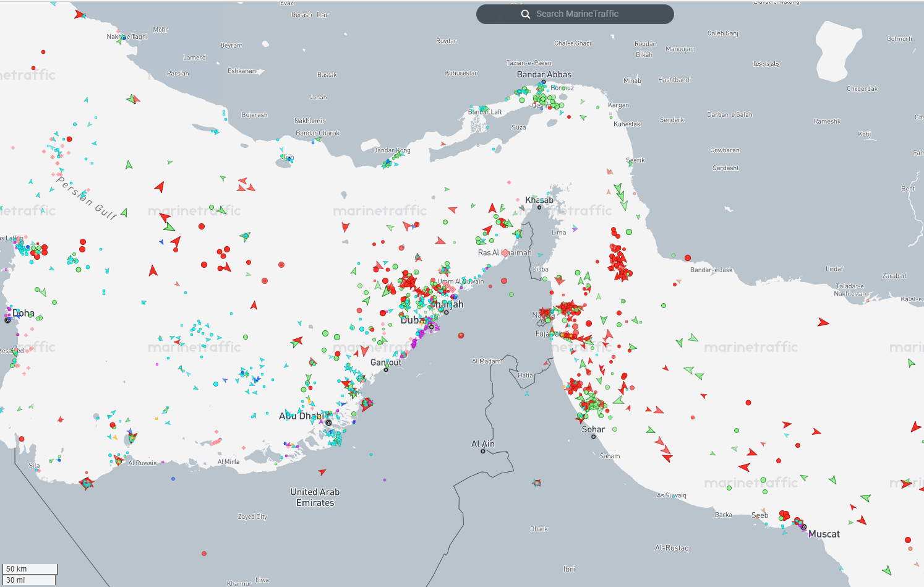Click the Ganţout town label
Image resolution: width=924 pixels, height=587 pixels.
(x=386, y=362)
